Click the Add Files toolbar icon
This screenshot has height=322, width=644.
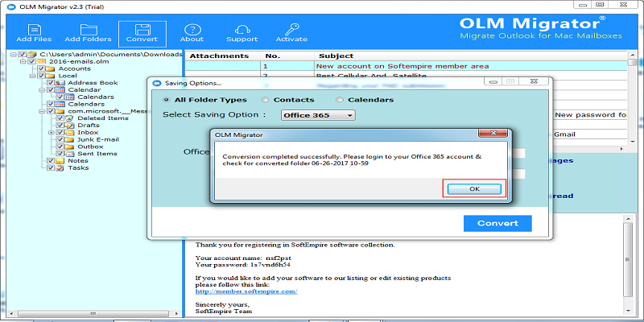[x=34, y=30]
